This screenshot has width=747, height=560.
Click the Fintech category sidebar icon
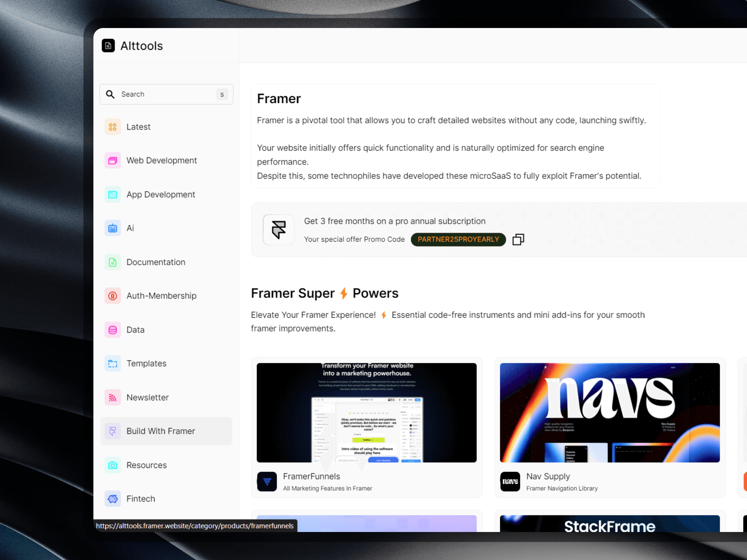coord(113,498)
